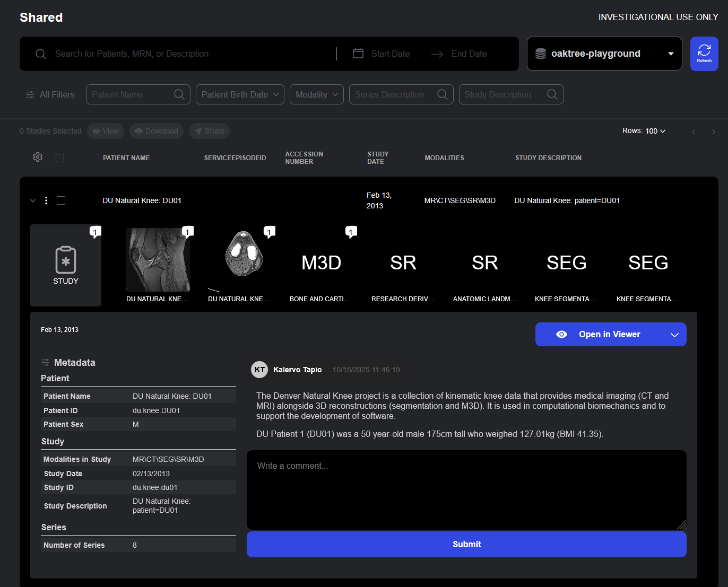Toggle the select-all studies header checkbox
The image size is (728, 587).
pyautogui.click(x=60, y=158)
